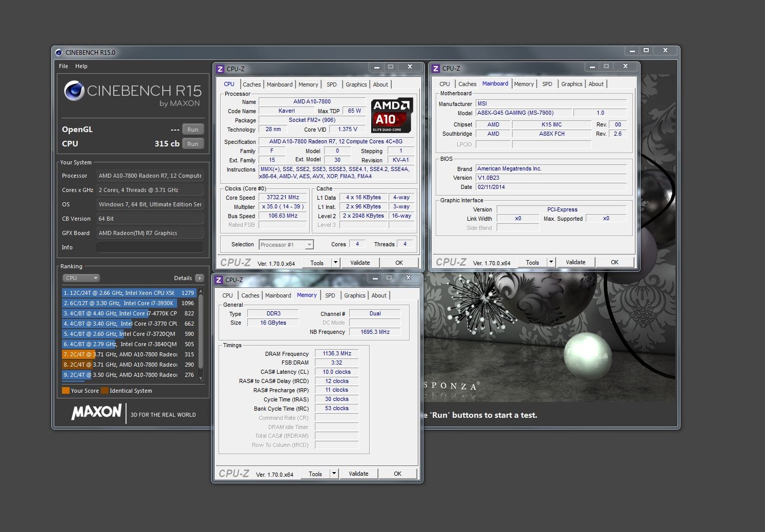
Task: Switch to SPD tab in the Mainboard window
Action: [x=547, y=84]
